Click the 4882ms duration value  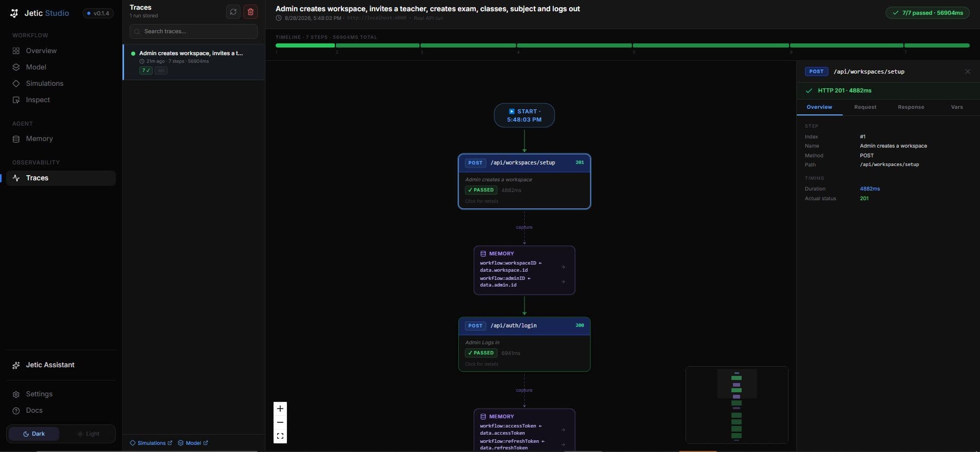[870, 189]
